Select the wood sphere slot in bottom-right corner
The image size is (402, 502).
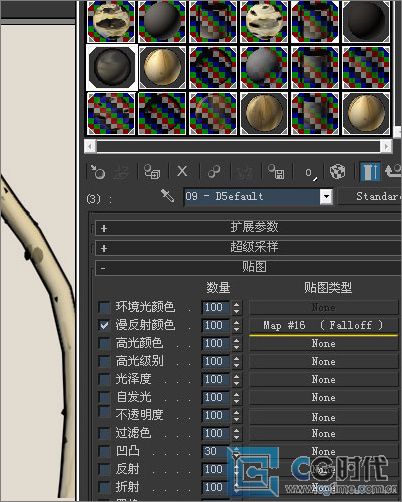[x=366, y=113]
